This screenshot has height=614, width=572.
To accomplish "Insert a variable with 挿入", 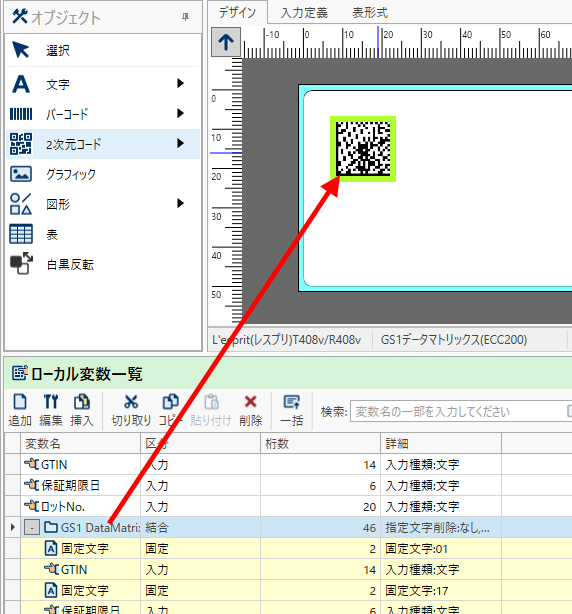I will (x=81, y=410).
